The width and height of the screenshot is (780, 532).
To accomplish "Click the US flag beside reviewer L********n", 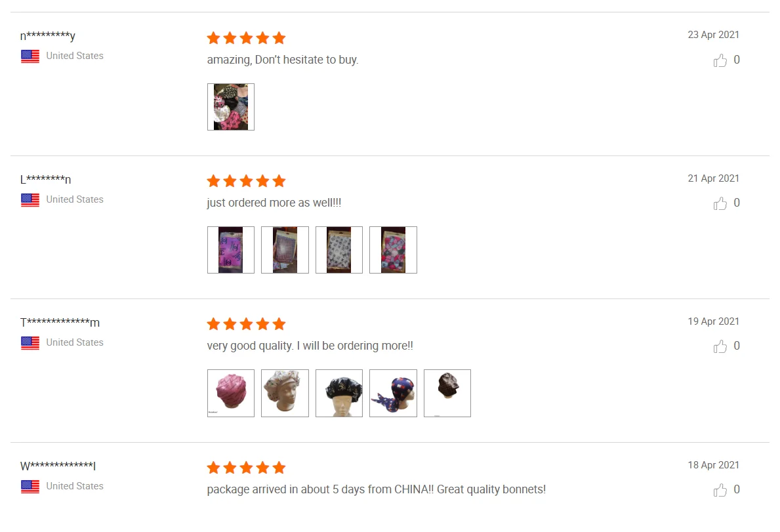I will click(x=30, y=200).
